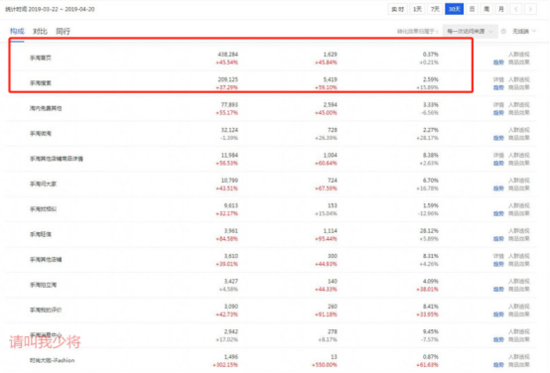Open 趋势 for the 2,942 visitors row
The image size is (550, 373).
tap(498, 340)
